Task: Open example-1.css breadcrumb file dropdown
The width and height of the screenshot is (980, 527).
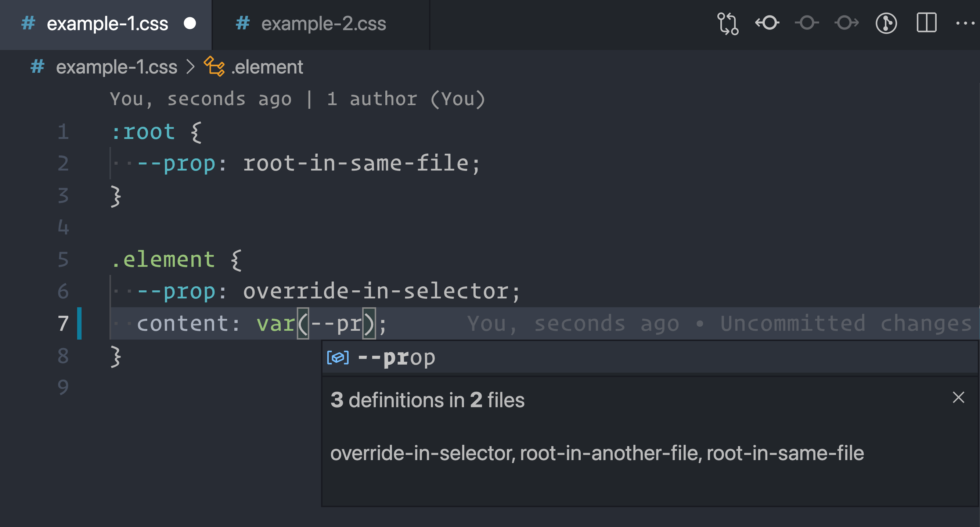Action: point(116,67)
